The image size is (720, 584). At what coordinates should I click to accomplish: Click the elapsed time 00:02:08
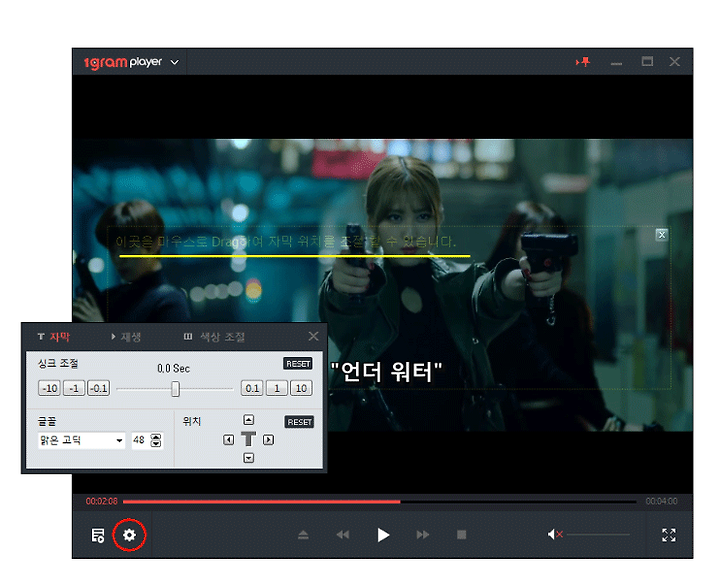pyautogui.click(x=101, y=501)
